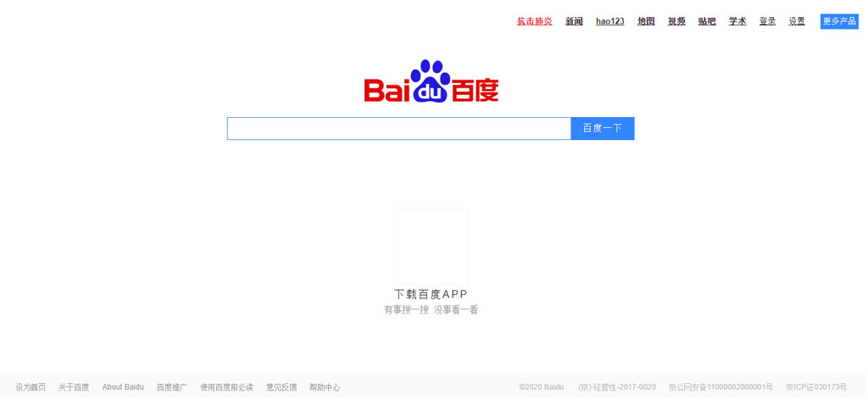Click 设为首页 footer link

31,387
